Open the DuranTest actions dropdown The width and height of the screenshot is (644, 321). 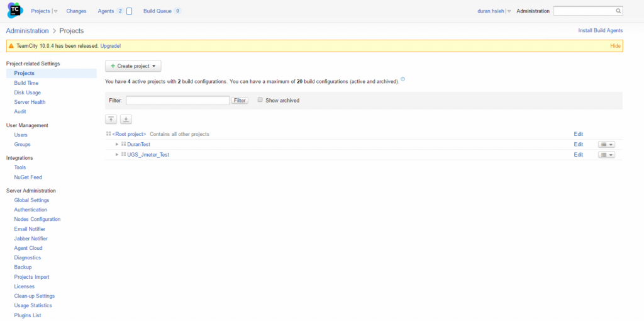(606, 145)
